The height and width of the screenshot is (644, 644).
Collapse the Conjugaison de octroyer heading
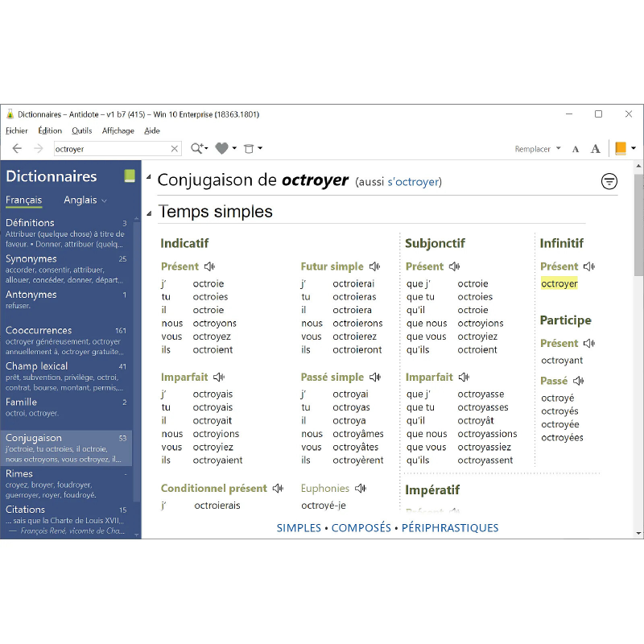[149, 176]
